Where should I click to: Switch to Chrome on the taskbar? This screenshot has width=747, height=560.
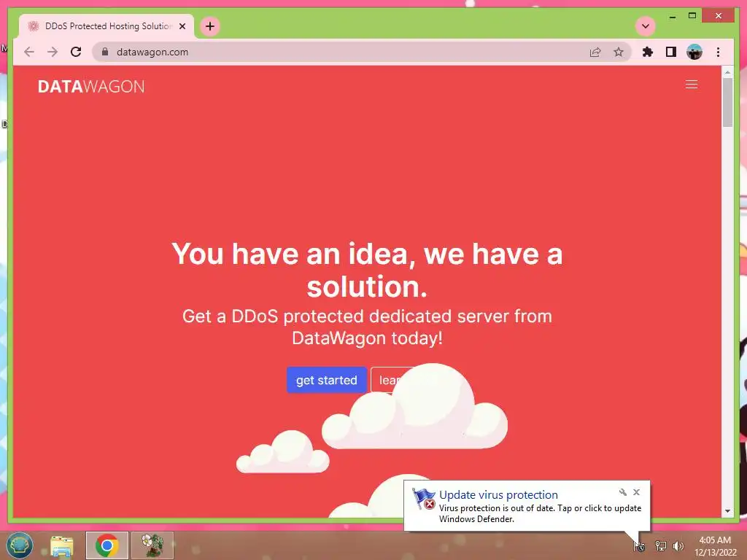(107, 545)
